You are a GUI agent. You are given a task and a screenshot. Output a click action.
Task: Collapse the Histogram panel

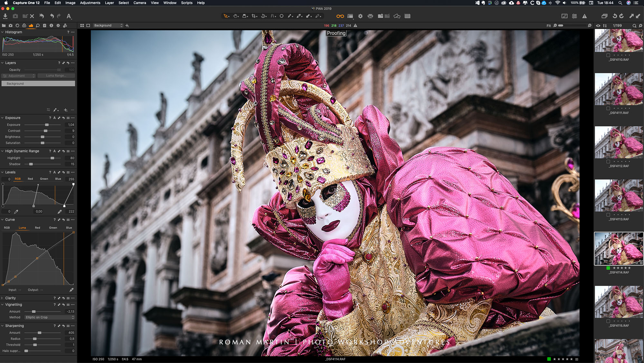(x=2, y=32)
